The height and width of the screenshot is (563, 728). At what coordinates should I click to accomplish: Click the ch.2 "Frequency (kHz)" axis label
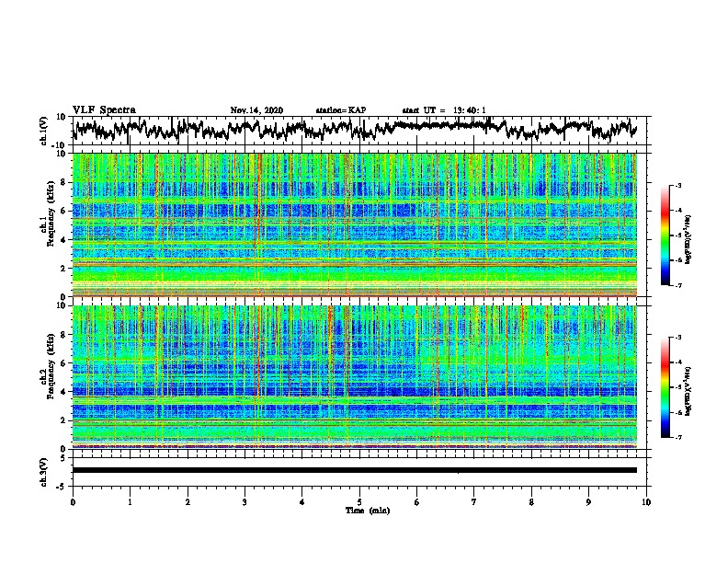51,366
